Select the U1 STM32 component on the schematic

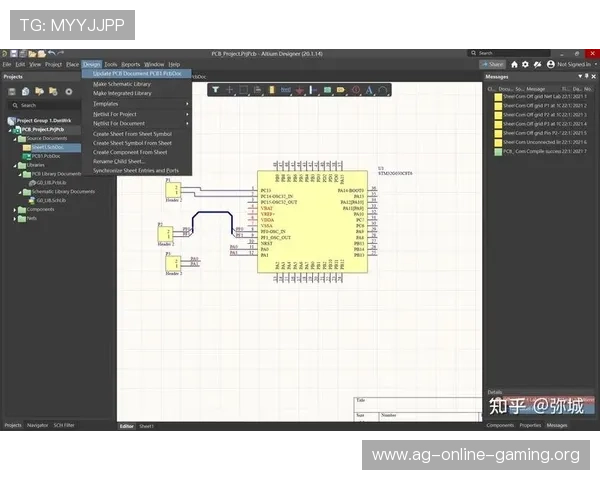[x=312, y=222]
